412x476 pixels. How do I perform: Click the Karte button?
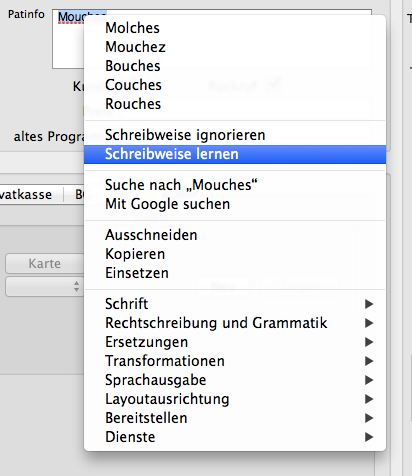pos(45,264)
